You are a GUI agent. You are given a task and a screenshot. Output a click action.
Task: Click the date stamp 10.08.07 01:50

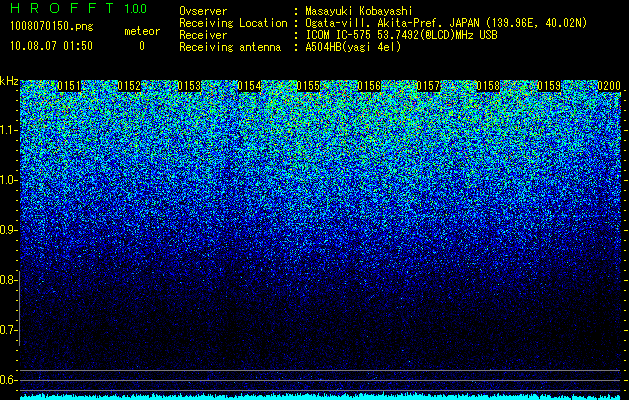pyautogui.click(x=51, y=46)
